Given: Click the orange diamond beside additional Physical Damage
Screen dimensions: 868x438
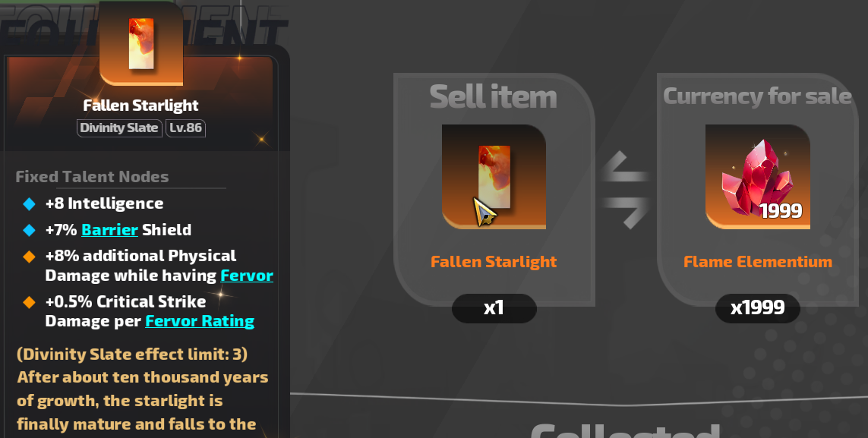Looking at the screenshot, I should coord(30,257).
